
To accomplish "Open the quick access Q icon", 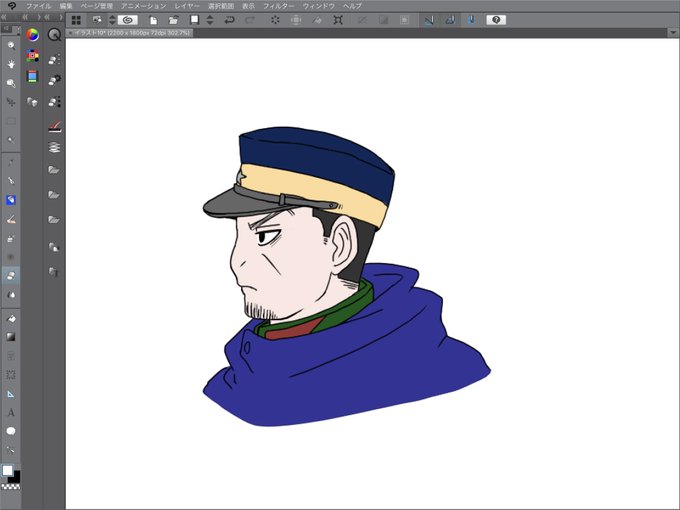I will point(54,35).
